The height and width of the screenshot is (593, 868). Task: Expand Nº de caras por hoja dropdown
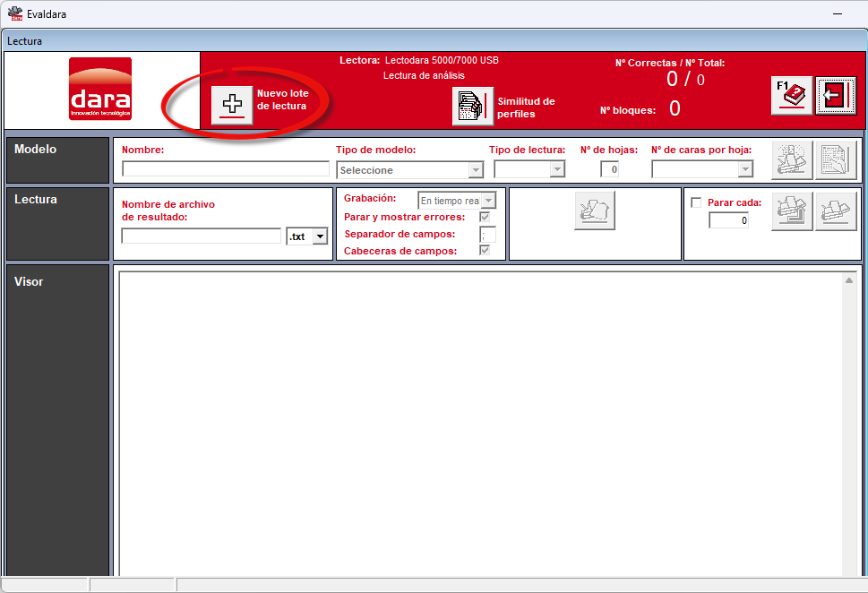coord(702,169)
